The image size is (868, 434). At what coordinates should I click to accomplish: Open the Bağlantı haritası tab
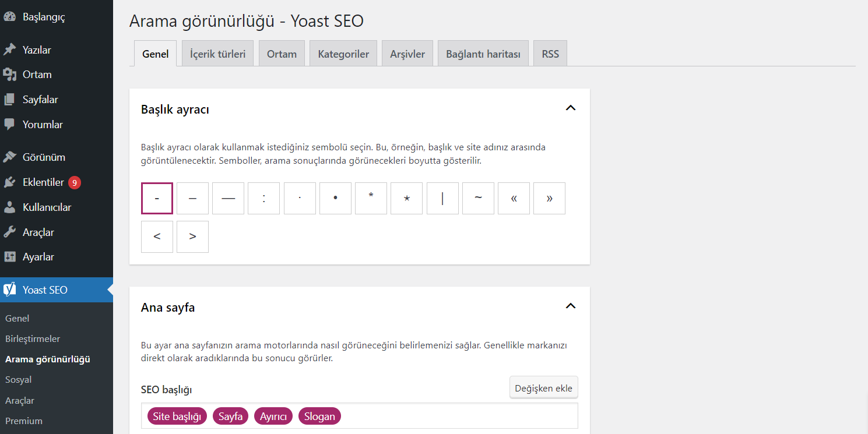483,54
